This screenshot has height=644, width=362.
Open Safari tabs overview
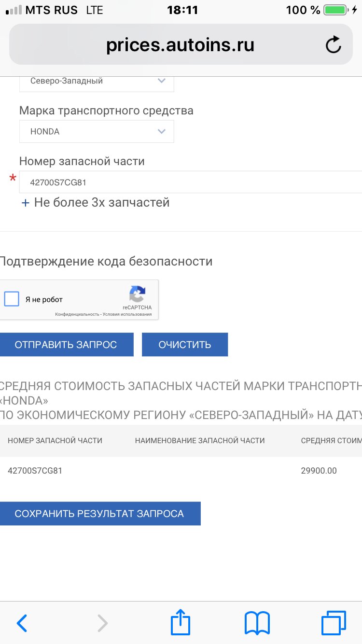[334, 623]
